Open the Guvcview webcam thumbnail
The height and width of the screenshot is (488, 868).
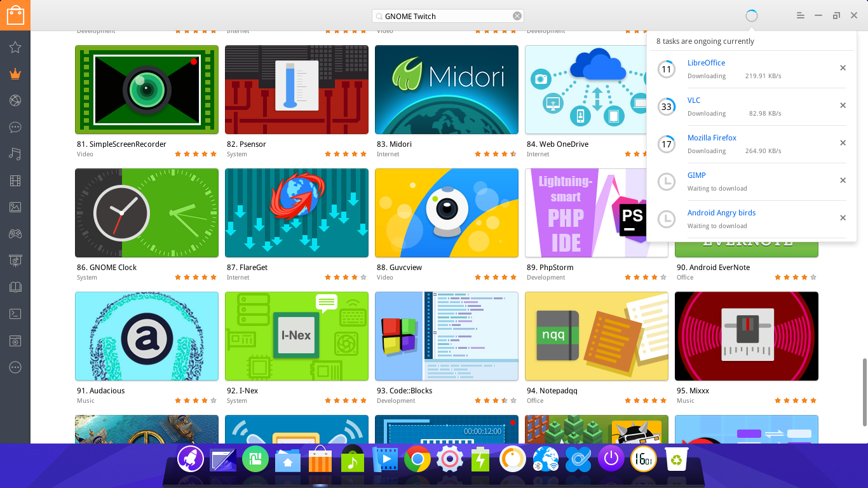click(x=447, y=213)
